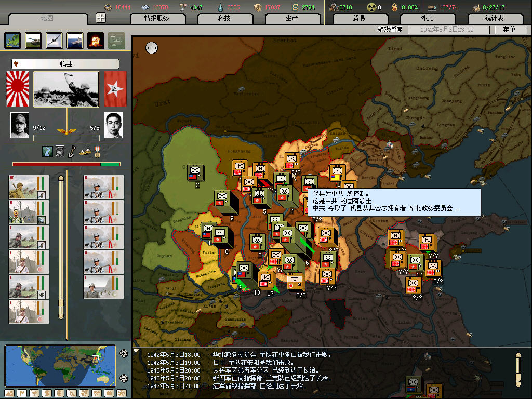The height and width of the screenshot is (399, 532).
Task: Click the unit list scrollbar up arrow
Action: point(61,178)
